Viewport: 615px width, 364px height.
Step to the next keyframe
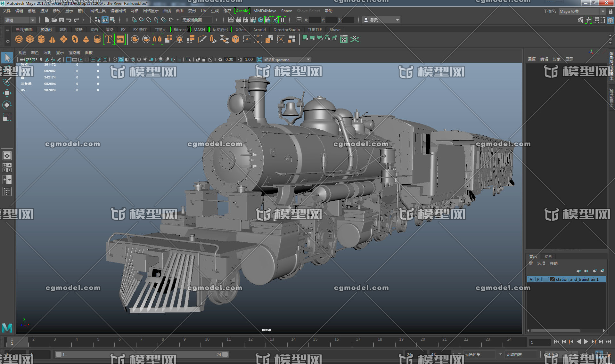594,342
